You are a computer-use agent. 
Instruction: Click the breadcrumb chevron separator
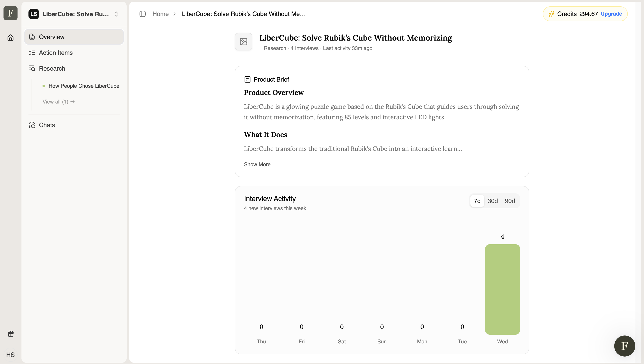point(175,14)
